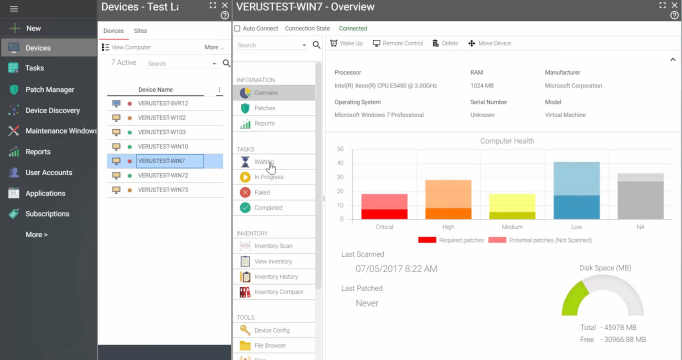
Task: Open Inventory Compare icon
Action: [245, 292]
